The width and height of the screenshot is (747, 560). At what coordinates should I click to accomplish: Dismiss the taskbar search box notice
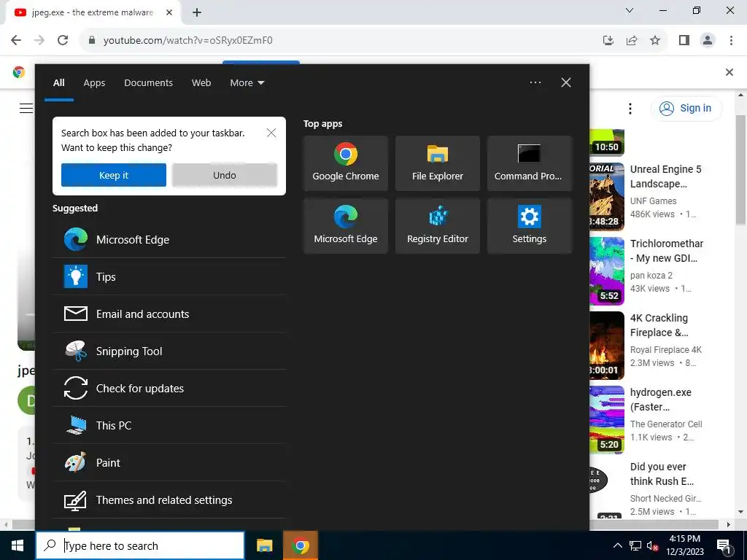pos(271,133)
